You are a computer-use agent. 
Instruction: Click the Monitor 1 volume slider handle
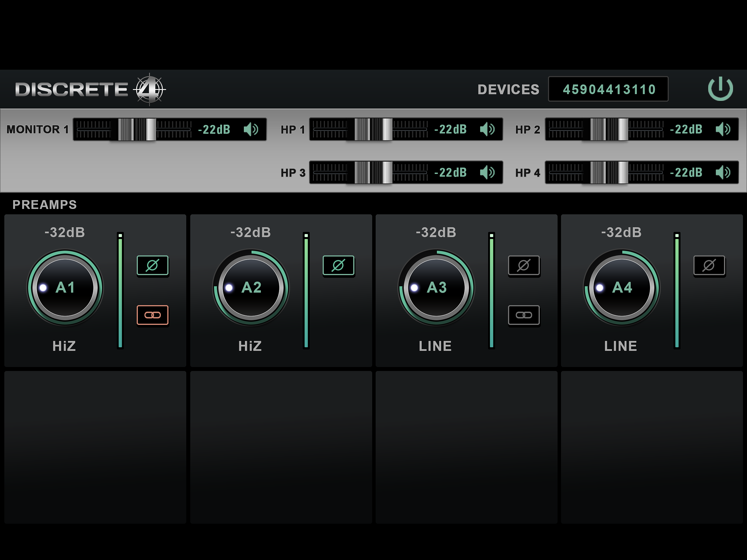click(x=137, y=129)
